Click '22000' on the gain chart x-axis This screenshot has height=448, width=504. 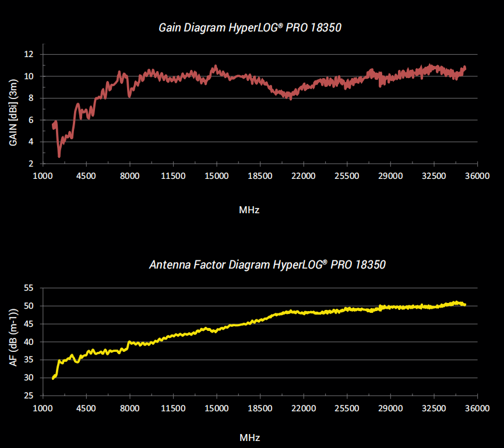pos(304,176)
